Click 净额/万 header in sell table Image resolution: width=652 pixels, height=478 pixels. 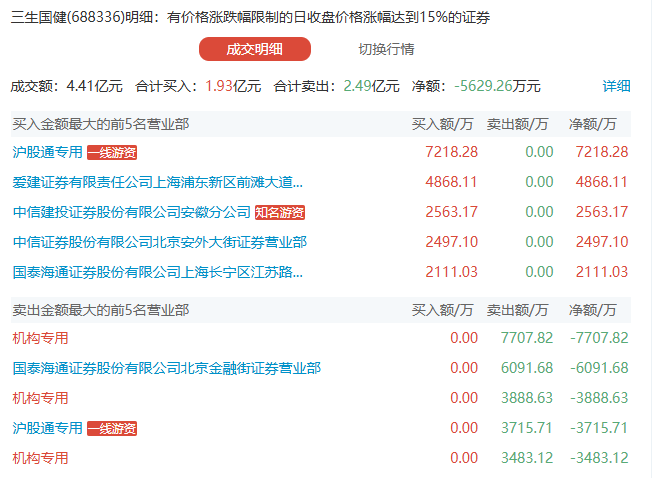click(593, 310)
